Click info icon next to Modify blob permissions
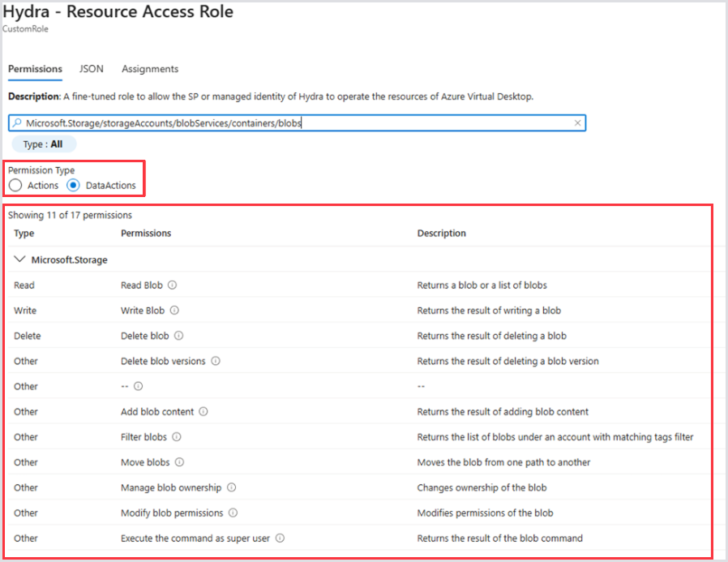Image resolution: width=728 pixels, height=562 pixels. click(233, 513)
